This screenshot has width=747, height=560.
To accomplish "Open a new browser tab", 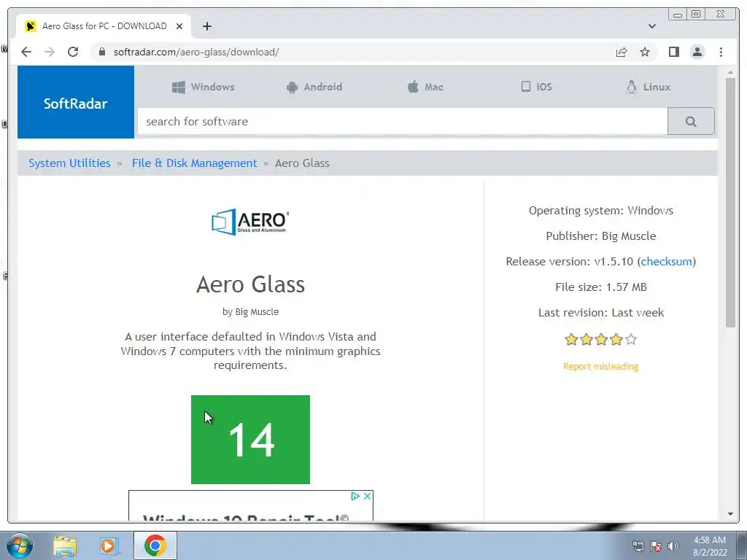I will tap(206, 26).
